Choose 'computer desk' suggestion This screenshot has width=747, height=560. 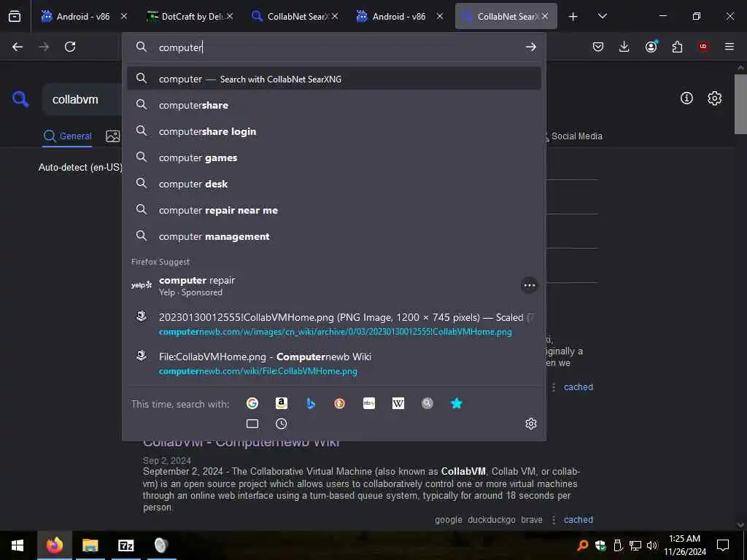(x=334, y=184)
